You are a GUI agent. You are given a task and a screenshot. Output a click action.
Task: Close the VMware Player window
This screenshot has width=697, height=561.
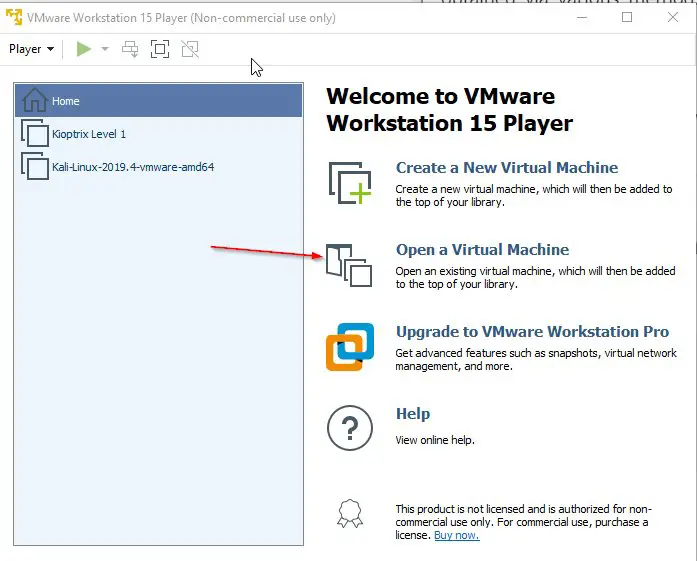coord(673,17)
